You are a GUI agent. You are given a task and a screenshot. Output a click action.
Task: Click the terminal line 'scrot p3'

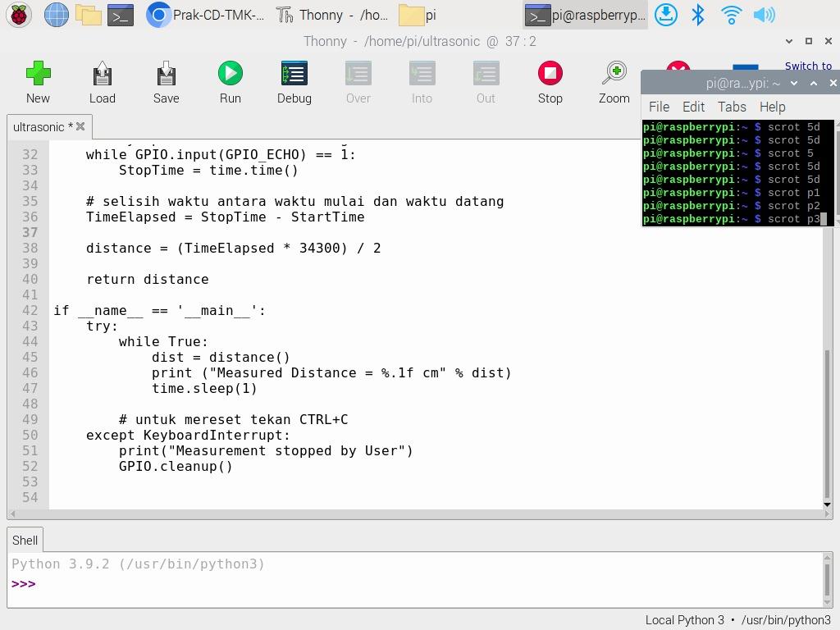(793, 219)
